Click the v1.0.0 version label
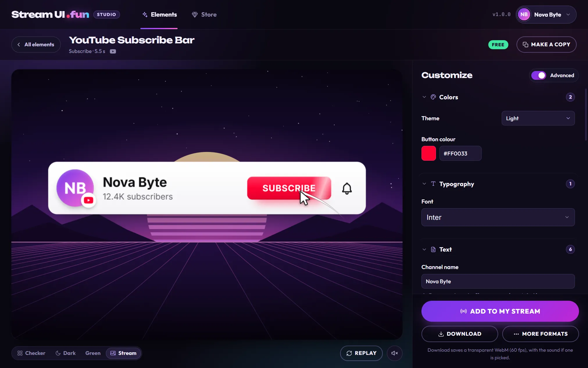The height and width of the screenshot is (368, 588). coord(501,15)
